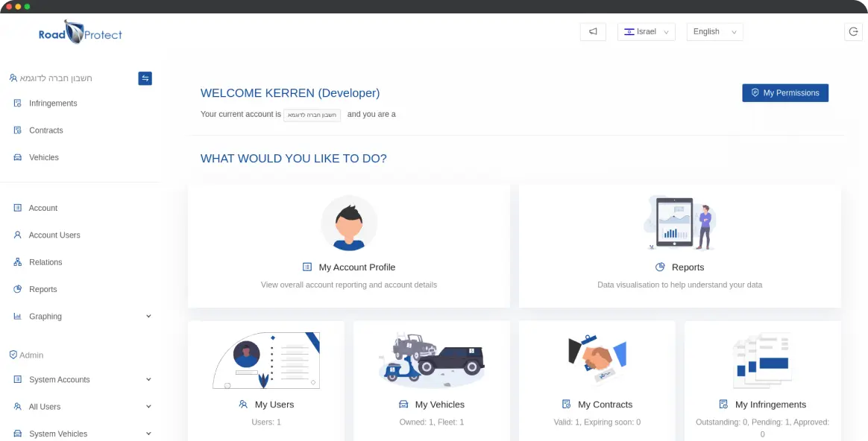Click the account switch arrows icon
This screenshot has width=868, height=441.
click(x=145, y=78)
